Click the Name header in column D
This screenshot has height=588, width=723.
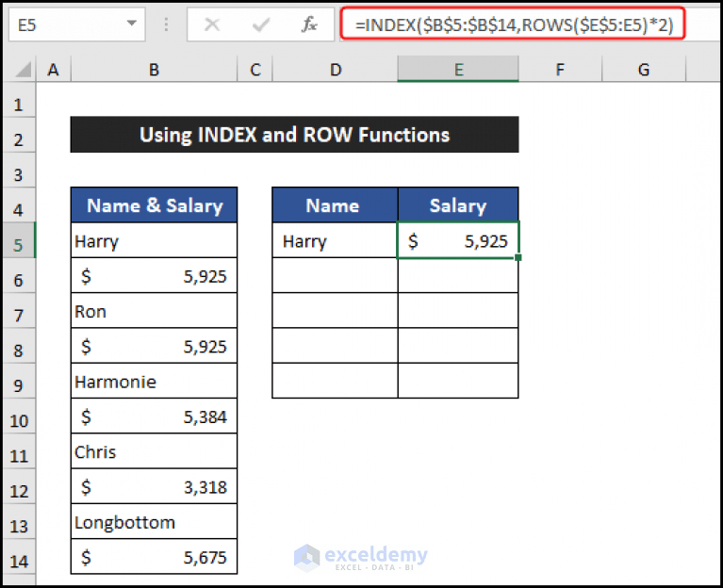coord(335,205)
